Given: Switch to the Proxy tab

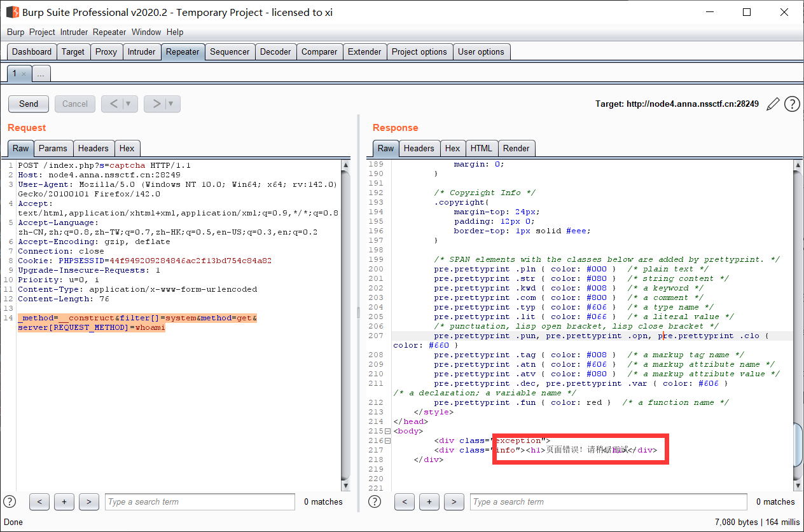Looking at the screenshot, I should coord(106,52).
